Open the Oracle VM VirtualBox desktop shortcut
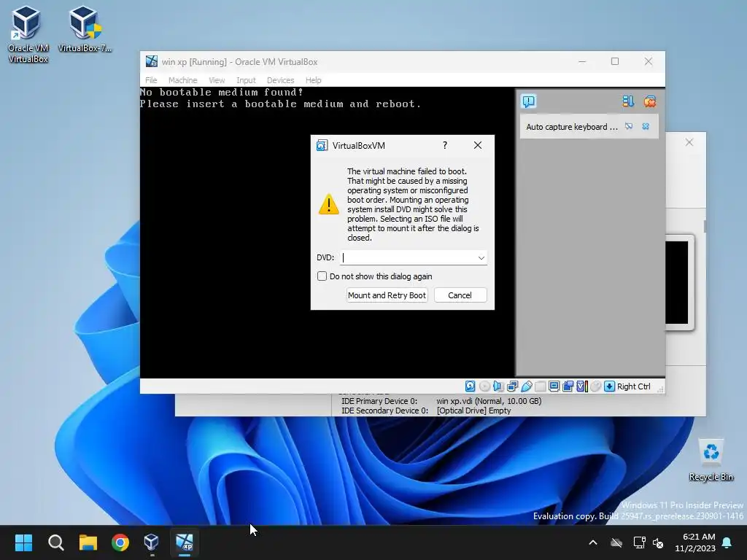The image size is (747, 560). [x=28, y=34]
